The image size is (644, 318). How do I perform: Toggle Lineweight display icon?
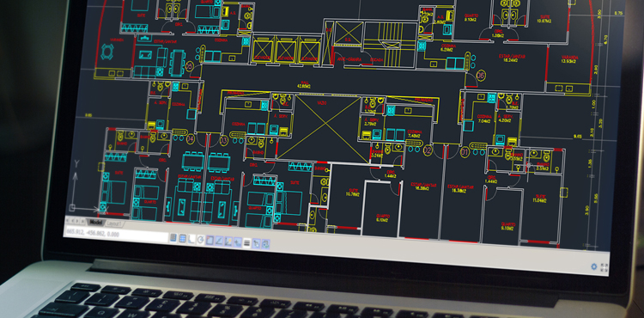246,243
